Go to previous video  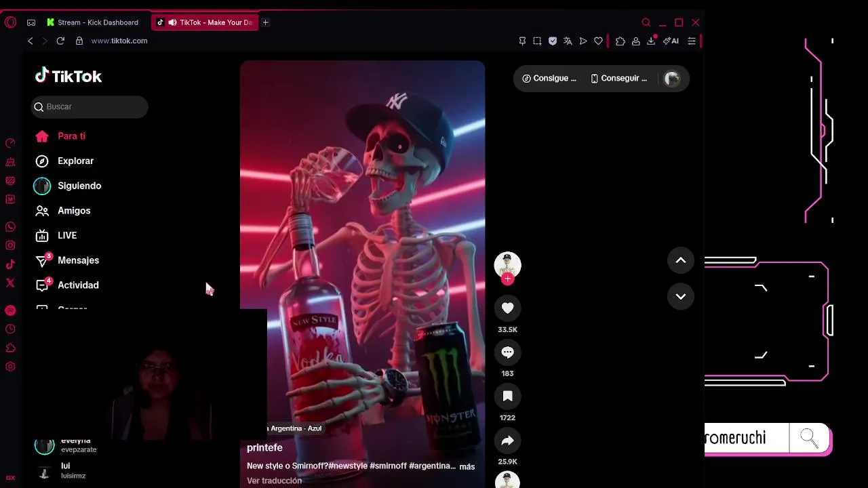681,260
